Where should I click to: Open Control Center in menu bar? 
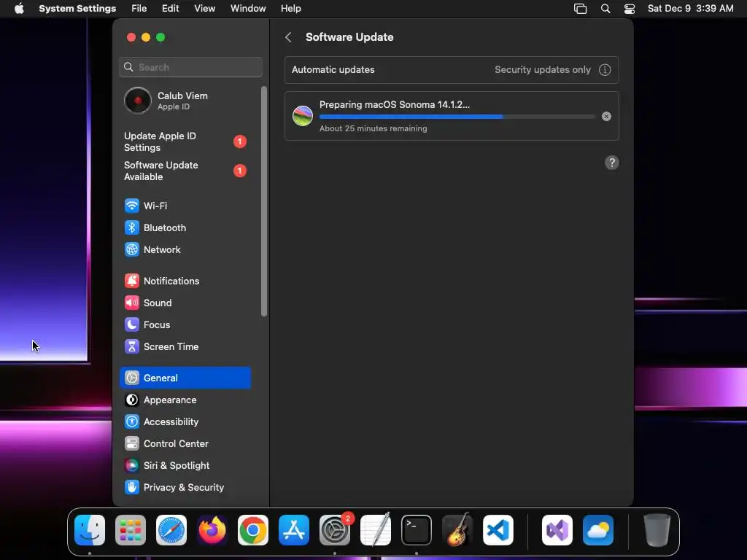click(x=630, y=9)
